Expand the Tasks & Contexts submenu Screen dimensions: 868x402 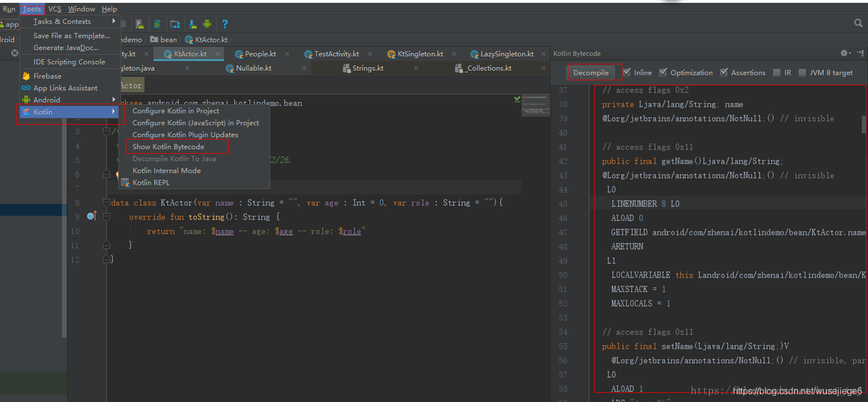[70, 22]
